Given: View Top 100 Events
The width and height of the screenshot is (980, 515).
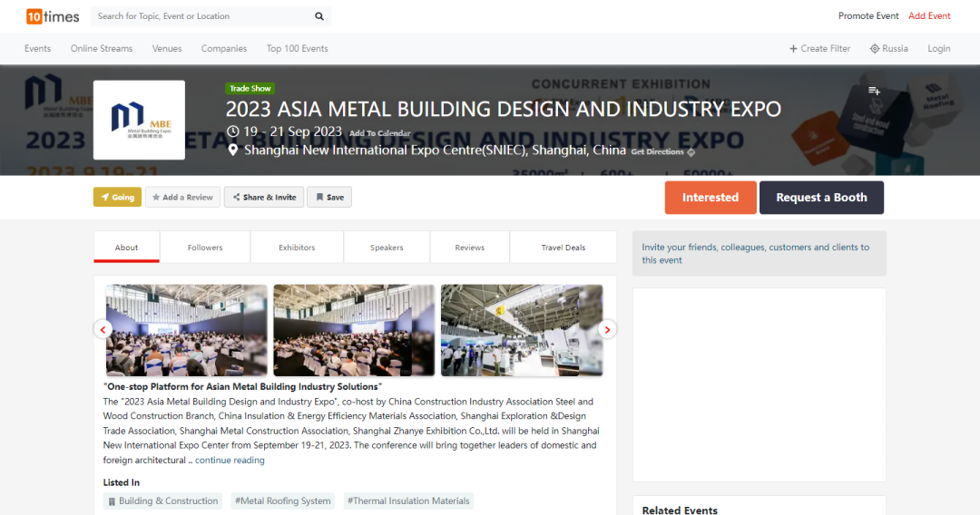Looking at the screenshot, I should tap(297, 49).
